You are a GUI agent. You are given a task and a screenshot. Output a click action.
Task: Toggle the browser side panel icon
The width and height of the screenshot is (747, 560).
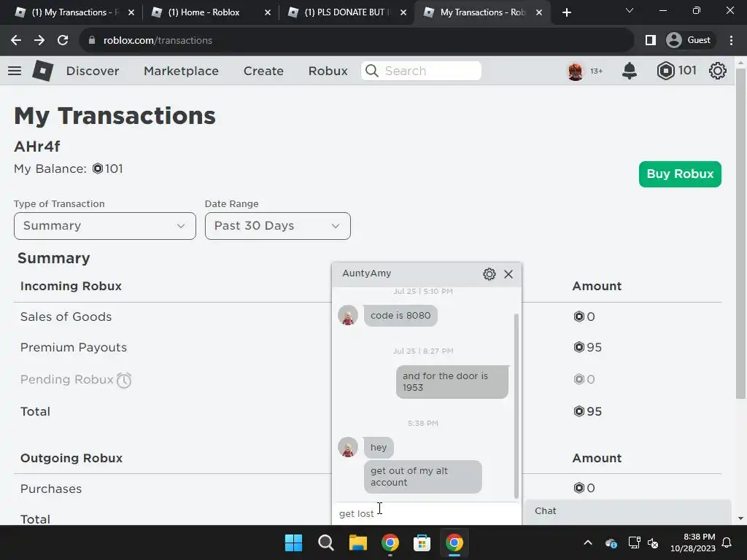tap(650, 41)
